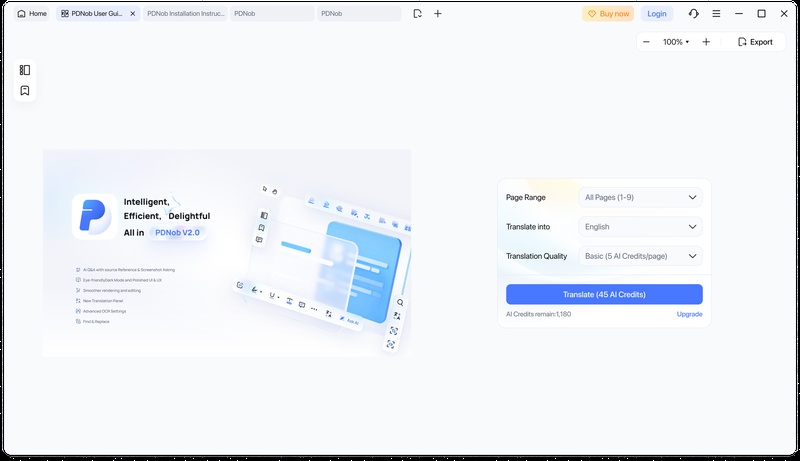Click the open file icon beside tabs
This screenshot has width=800, height=461.
pos(417,14)
